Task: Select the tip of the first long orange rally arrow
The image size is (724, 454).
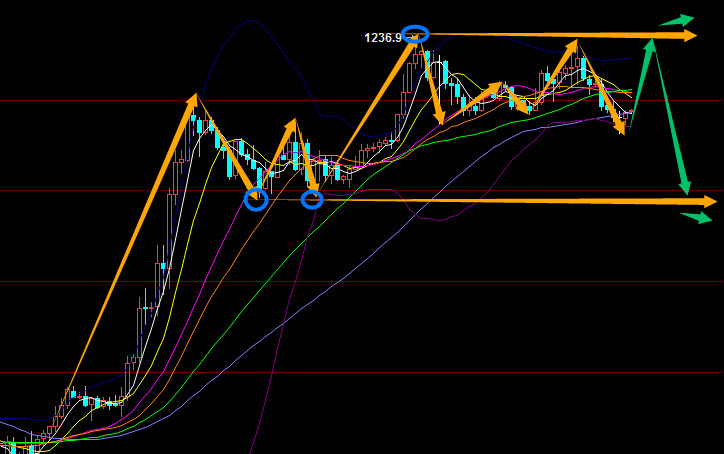Action: point(194,100)
